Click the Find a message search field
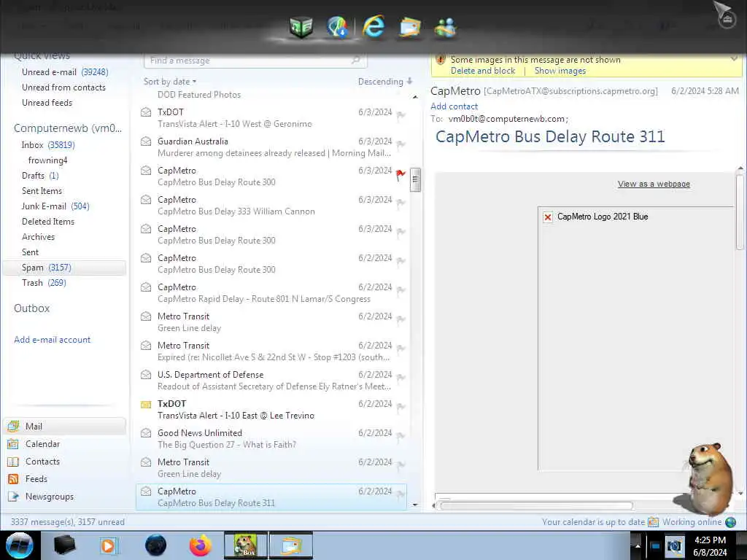747x560 pixels. click(255, 61)
